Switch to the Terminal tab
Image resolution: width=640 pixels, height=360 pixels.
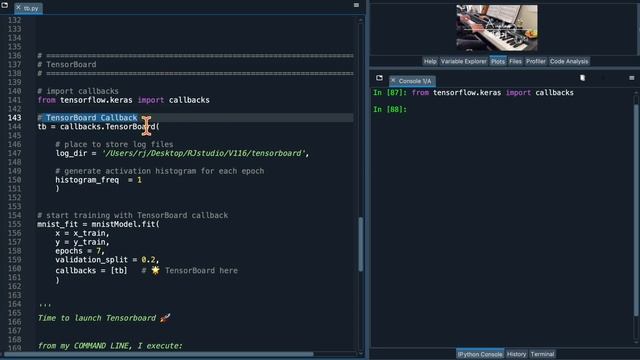coord(542,354)
